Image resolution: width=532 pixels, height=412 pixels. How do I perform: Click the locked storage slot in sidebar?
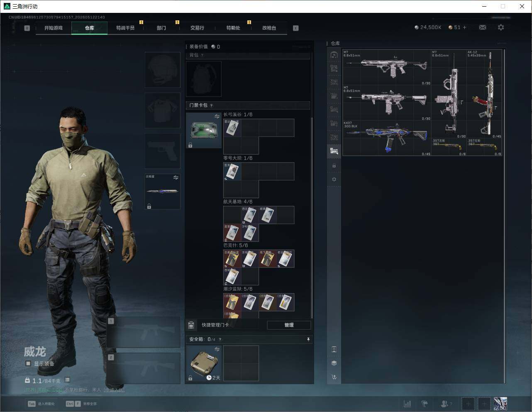click(x=334, y=166)
